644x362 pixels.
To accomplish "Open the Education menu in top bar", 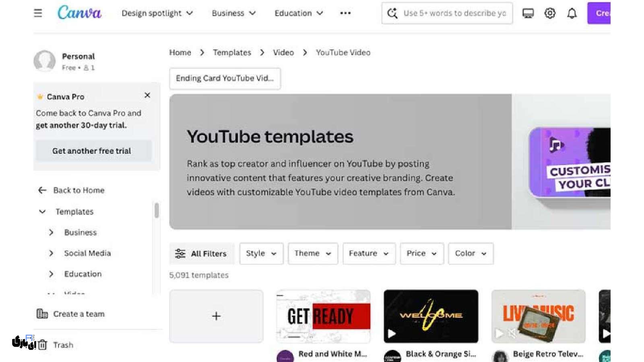I will point(299,13).
